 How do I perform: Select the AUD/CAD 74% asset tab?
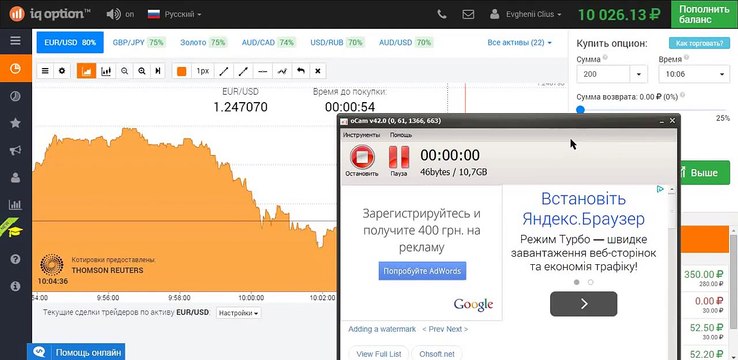[268, 42]
